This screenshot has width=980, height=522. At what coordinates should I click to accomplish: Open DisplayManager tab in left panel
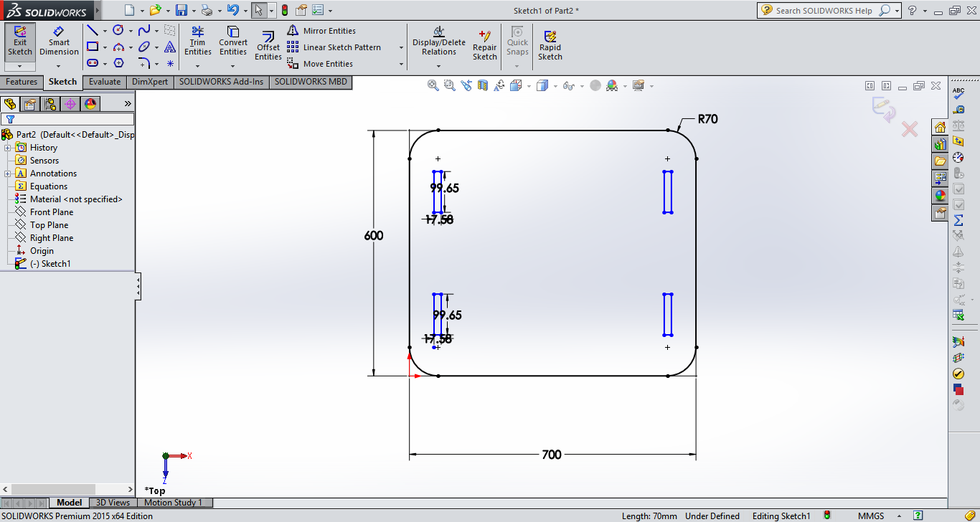coord(90,104)
